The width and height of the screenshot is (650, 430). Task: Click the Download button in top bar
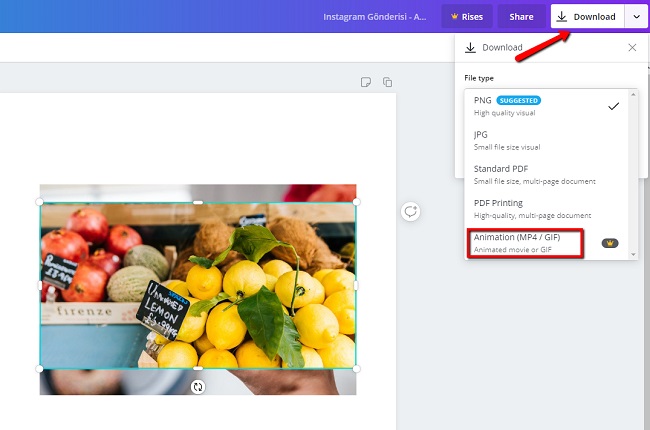[x=587, y=17]
